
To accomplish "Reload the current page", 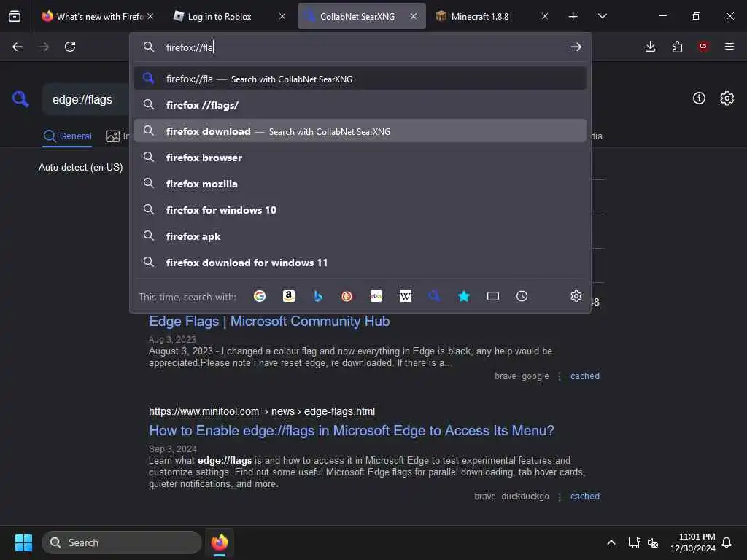I will 70,47.
